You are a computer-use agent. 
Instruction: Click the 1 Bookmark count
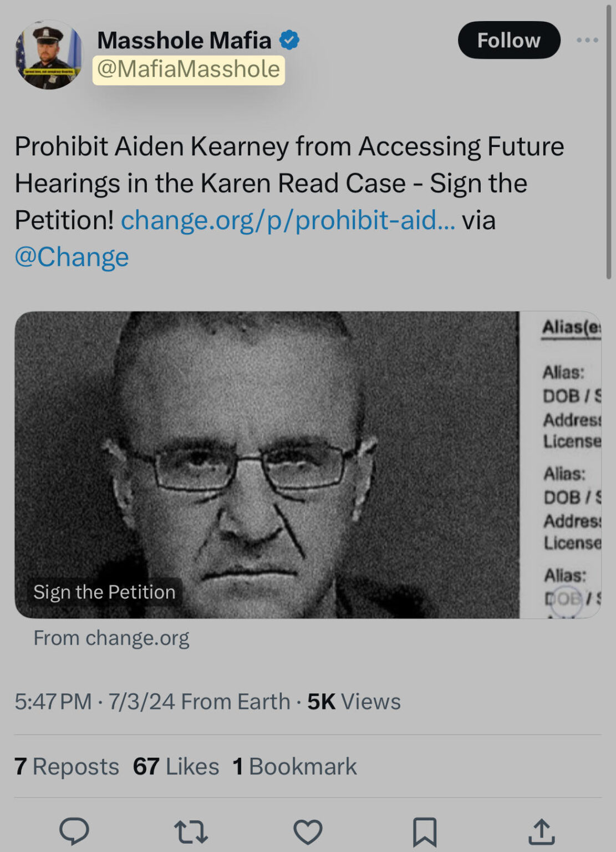point(294,767)
